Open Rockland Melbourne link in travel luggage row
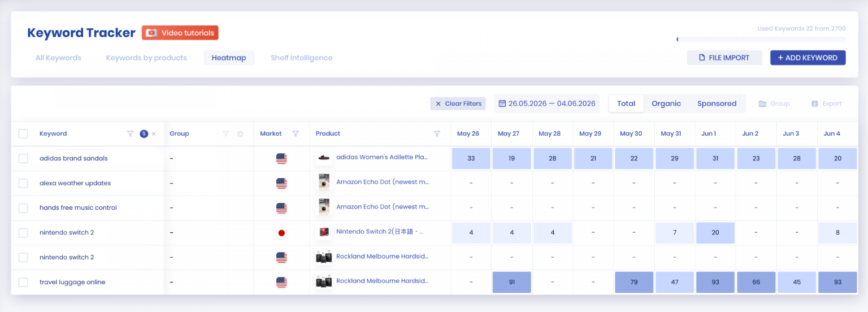This screenshot has height=312, width=868. [x=383, y=281]
